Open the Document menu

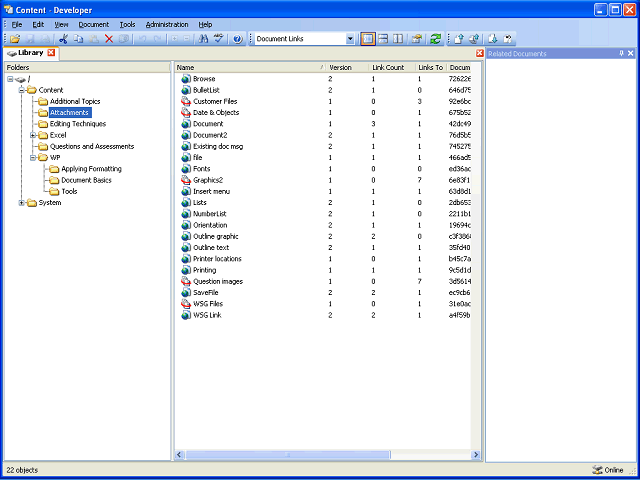coord(94,24)
